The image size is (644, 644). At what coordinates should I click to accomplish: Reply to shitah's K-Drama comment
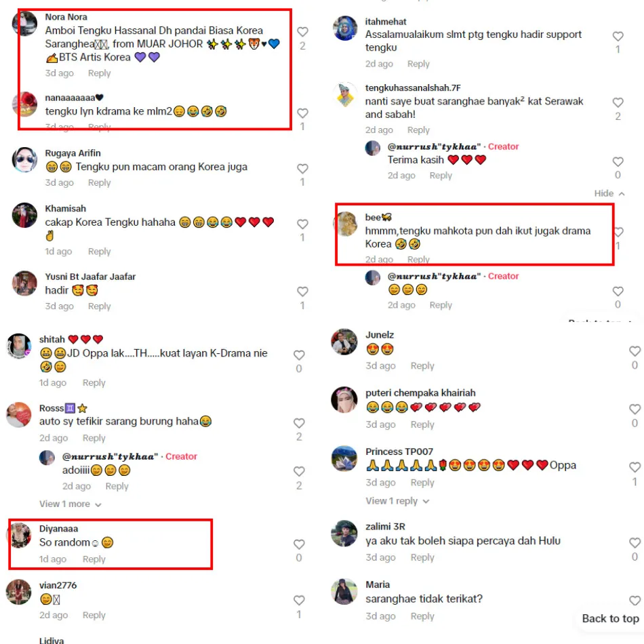(94, 383)
